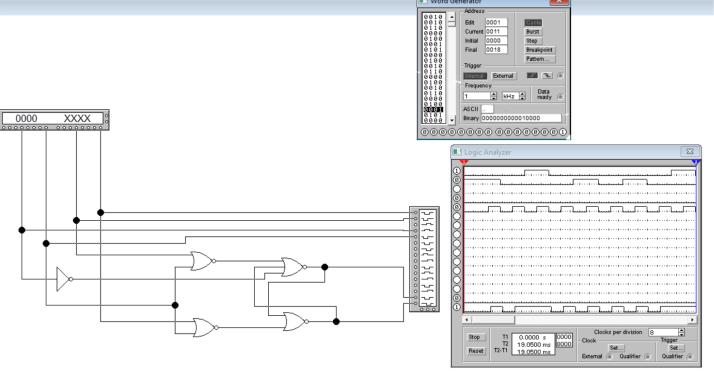
Task: Select the word generator component showing 0000 XXXX
Action: 55,120
